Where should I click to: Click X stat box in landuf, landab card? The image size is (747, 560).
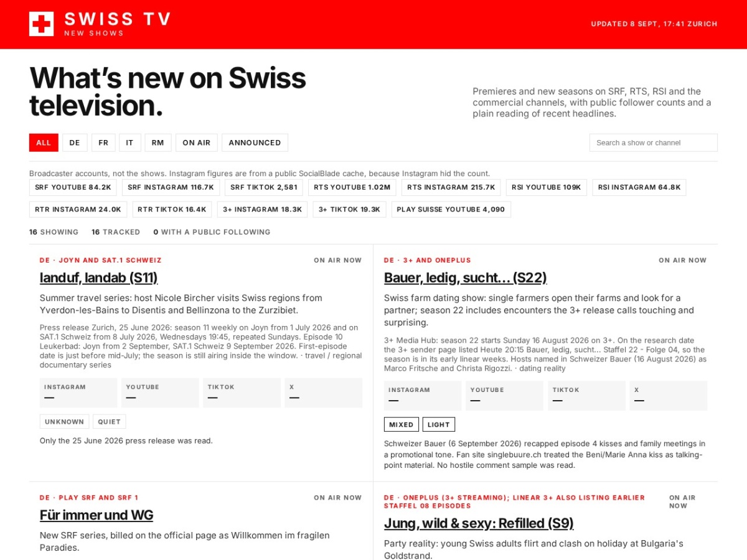tap(323, 393)
